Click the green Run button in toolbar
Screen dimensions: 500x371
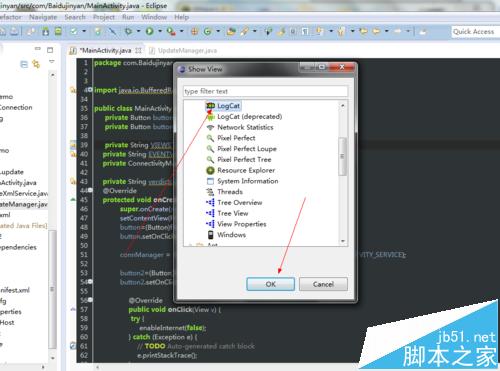pyautogui.click(x=150, y=32)
